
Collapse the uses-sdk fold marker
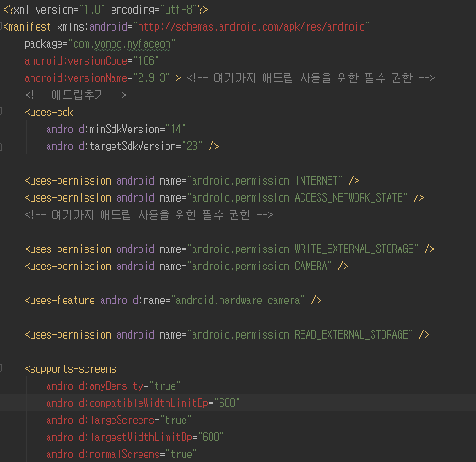pyautogui.click(x=1, y=112)
